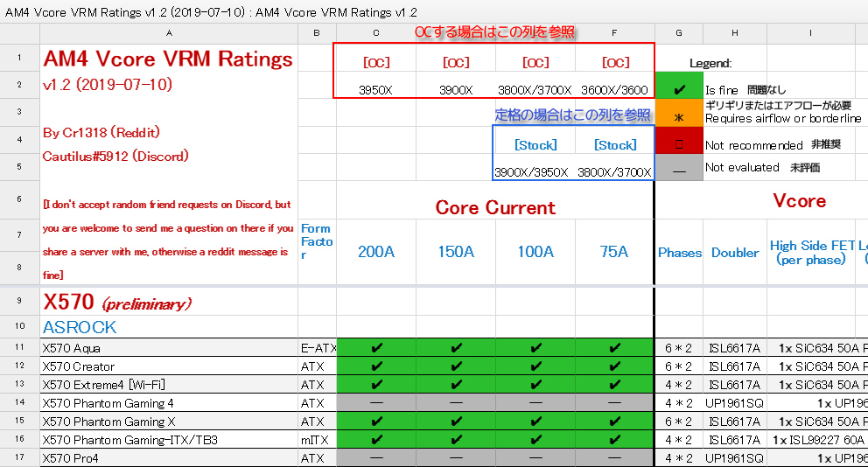The height and width of the screenshot is (467, 868).
Task: Click the E-ATX form factor cell
Action: pyautogui.click(x=318, y=348)
